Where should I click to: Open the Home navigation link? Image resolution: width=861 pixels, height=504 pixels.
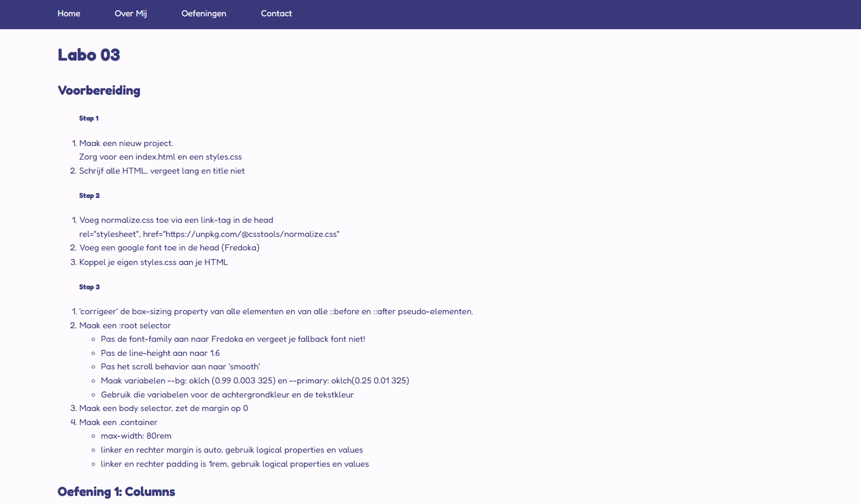(69, 14)
